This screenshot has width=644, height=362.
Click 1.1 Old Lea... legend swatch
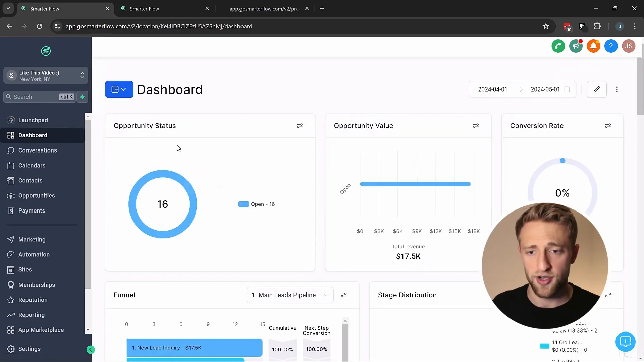coord(544,346)
